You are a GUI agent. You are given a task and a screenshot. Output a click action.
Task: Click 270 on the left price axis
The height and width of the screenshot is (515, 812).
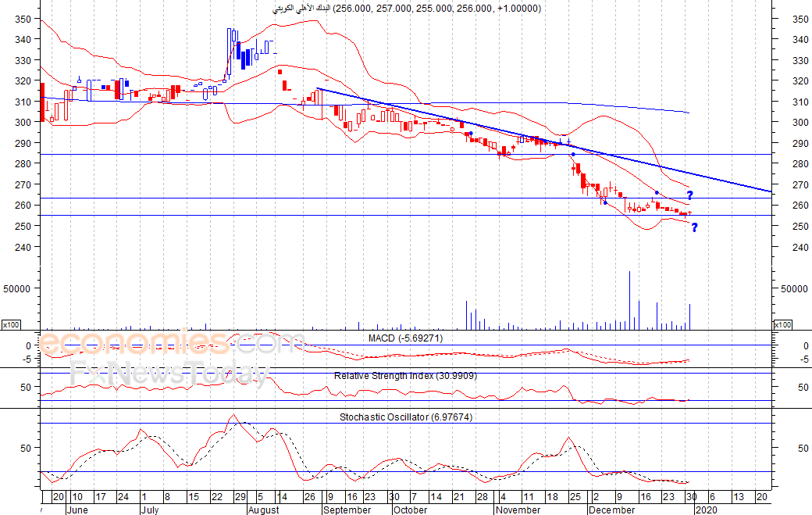23,184
